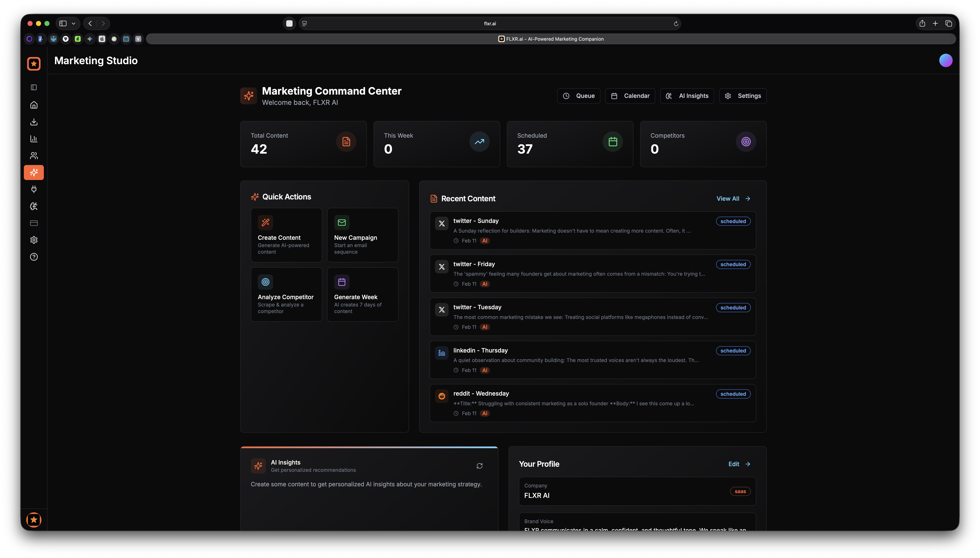Image resolution: width=980 pixels, height=558 pixels.
Task: Click the AI badge on twitter - Tuesday row
Action: [x=484, y=327]
